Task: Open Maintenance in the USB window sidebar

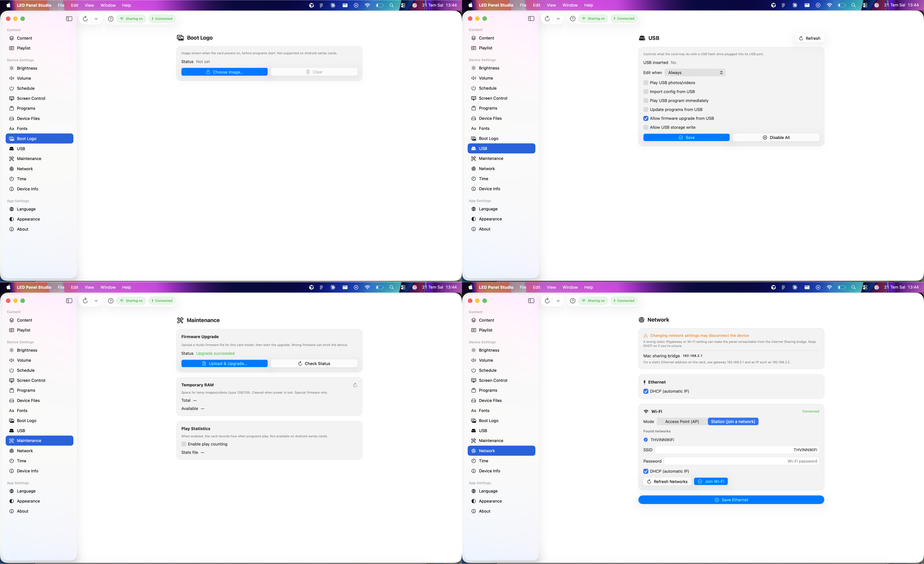Action: tap(501, 159)
